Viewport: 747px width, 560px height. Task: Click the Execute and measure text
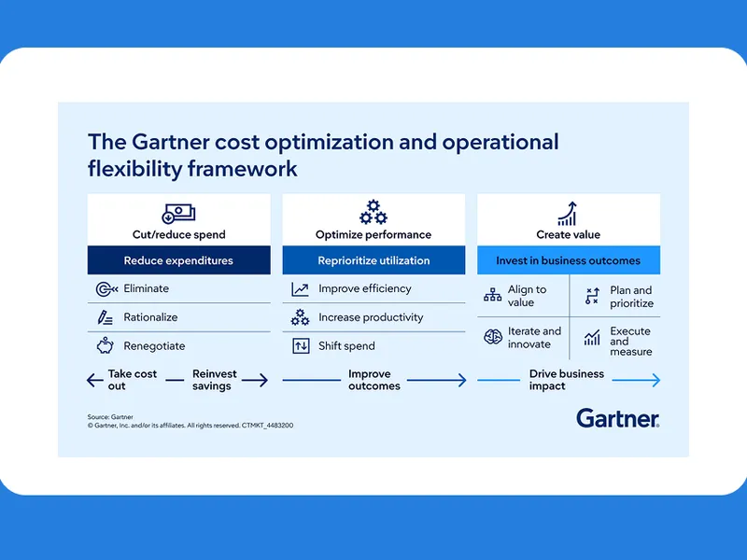coord(631,342)
